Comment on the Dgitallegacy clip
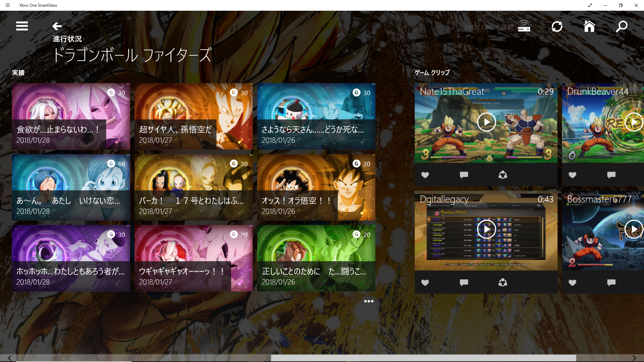This screenshot has width=644, height=362. tap(464, 283)
